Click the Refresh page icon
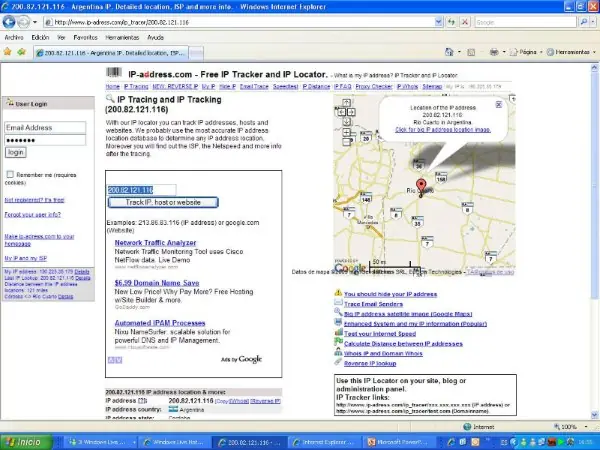The image size is (600, 450). pos(452,22)
